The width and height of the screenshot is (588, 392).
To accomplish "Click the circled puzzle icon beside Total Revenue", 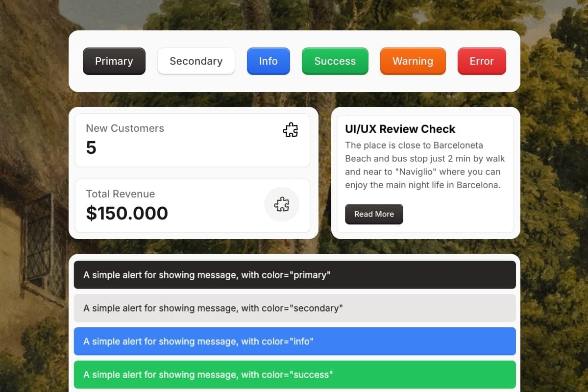I will pos(281,204).
